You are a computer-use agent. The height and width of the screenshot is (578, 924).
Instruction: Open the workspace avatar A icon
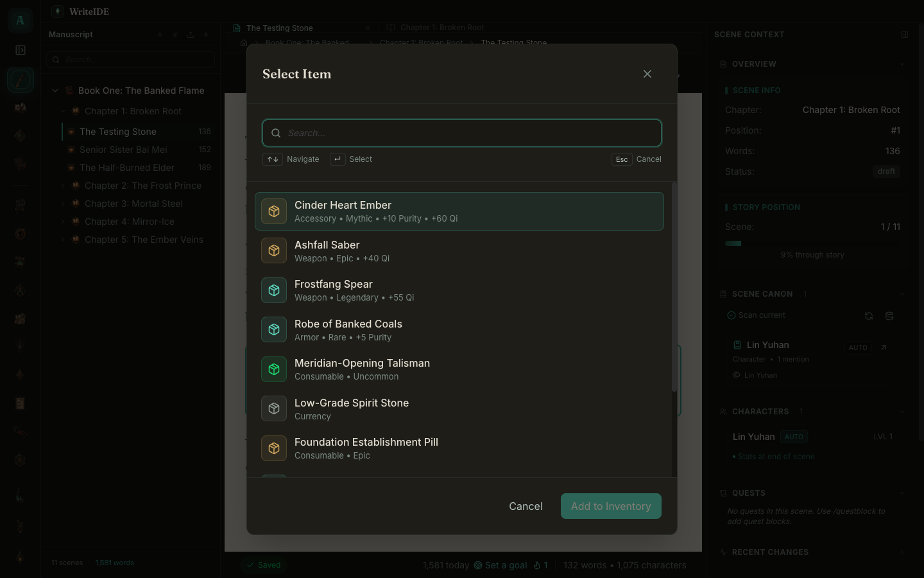coord(20,21)
